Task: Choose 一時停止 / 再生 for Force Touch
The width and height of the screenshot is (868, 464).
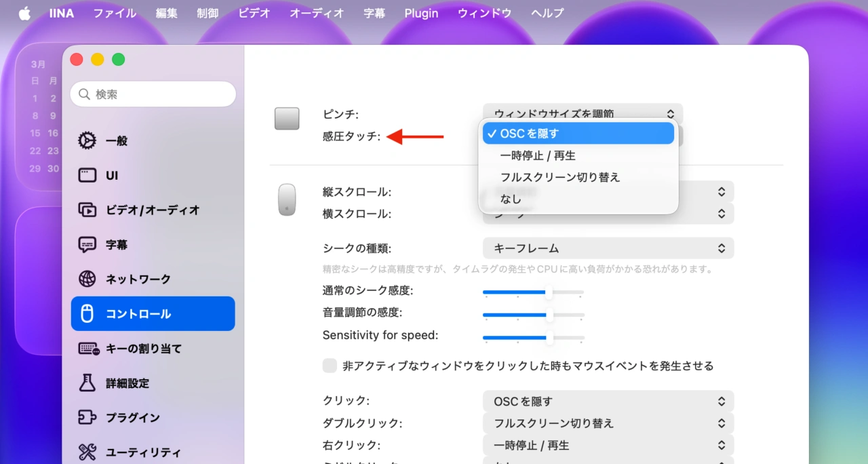Action: pos(538,155)
